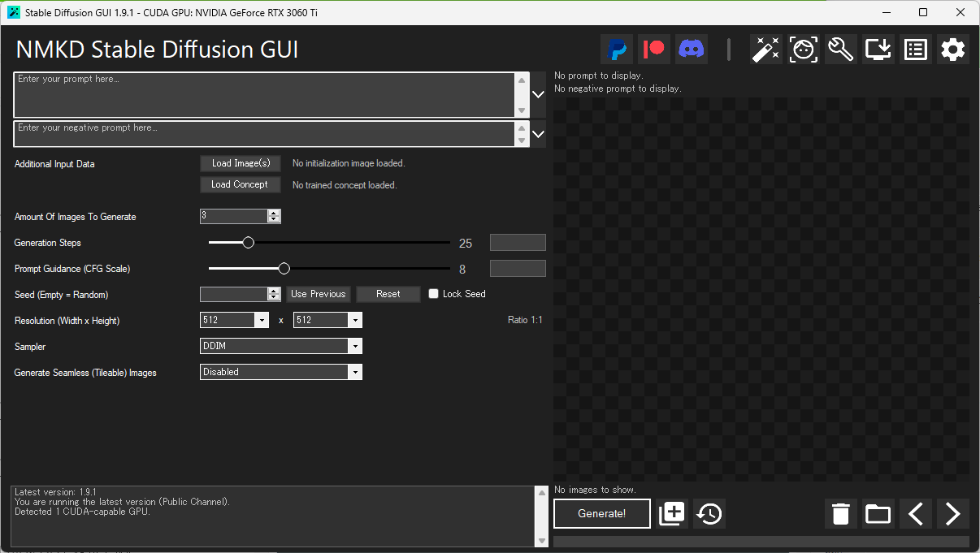The width and height of the screenshot is (980, 553).
Task: Enable the Lock Seed checkbox
Action: point(433,293)
